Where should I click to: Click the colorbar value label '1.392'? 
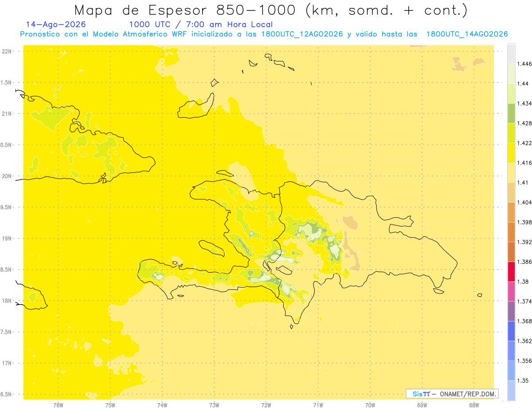(524, 242)
